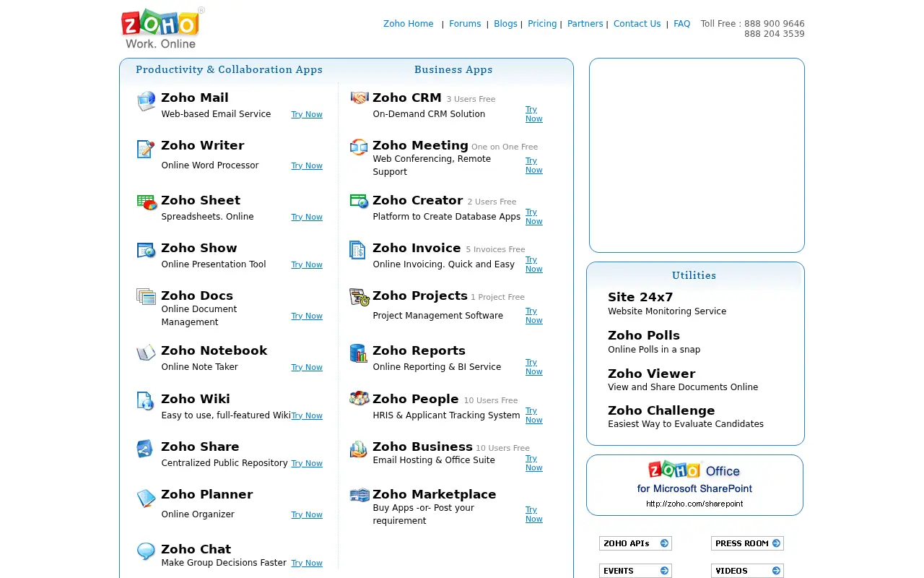This screenshot has width=924, height=578.
Task: Click the Zoho Marketplace icon
Action: 359,495
